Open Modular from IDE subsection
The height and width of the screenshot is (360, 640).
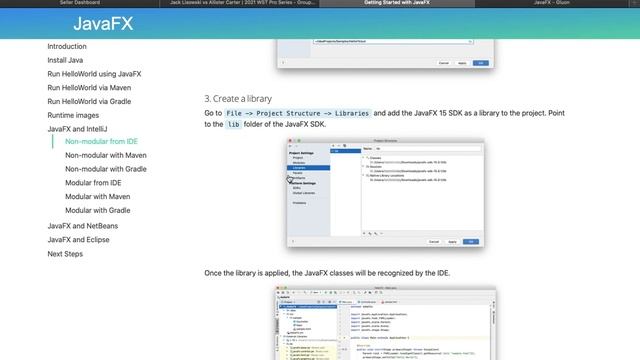[93, 183]
